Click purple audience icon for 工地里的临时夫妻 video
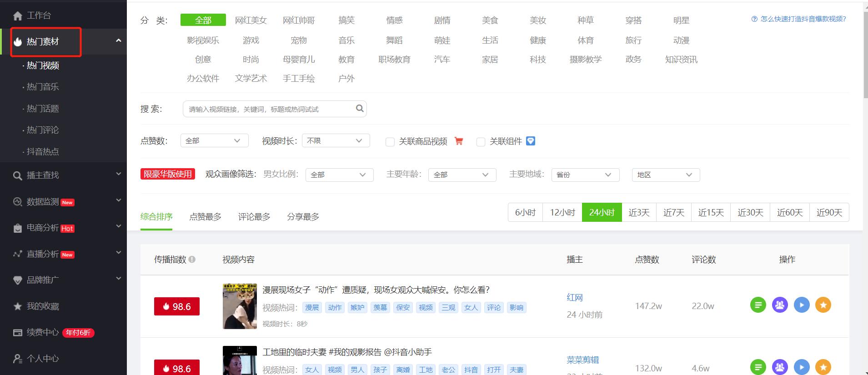The width and height of the screenshot is (868, 375). 780,367
